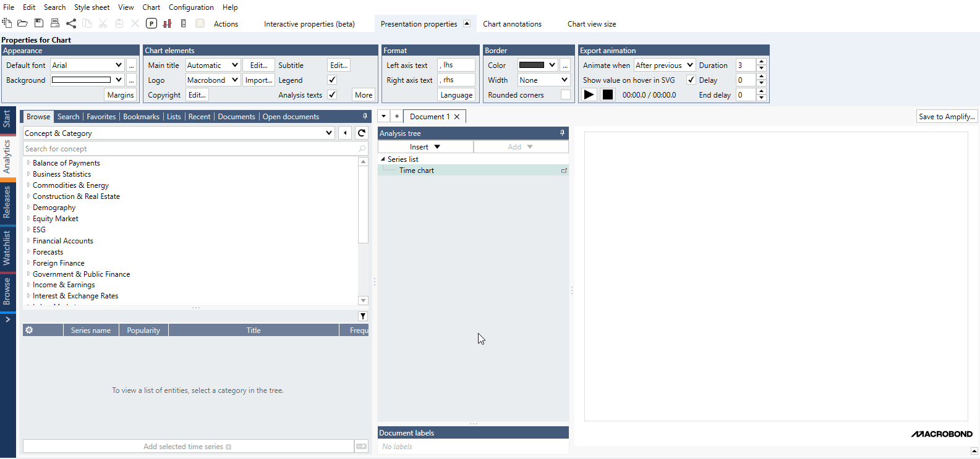
Task: Open the Border Color swatch picker
Action: (x=537, y=65)
